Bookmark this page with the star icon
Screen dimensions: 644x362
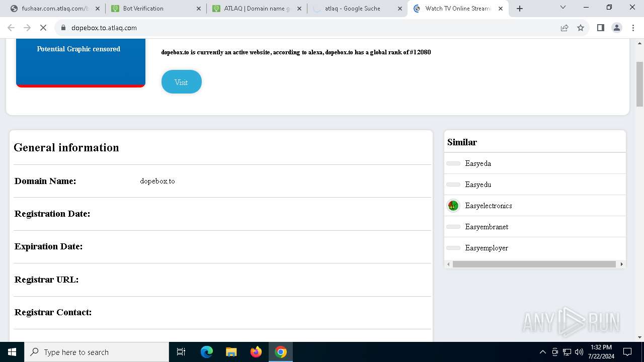click(x=581, y=28)
